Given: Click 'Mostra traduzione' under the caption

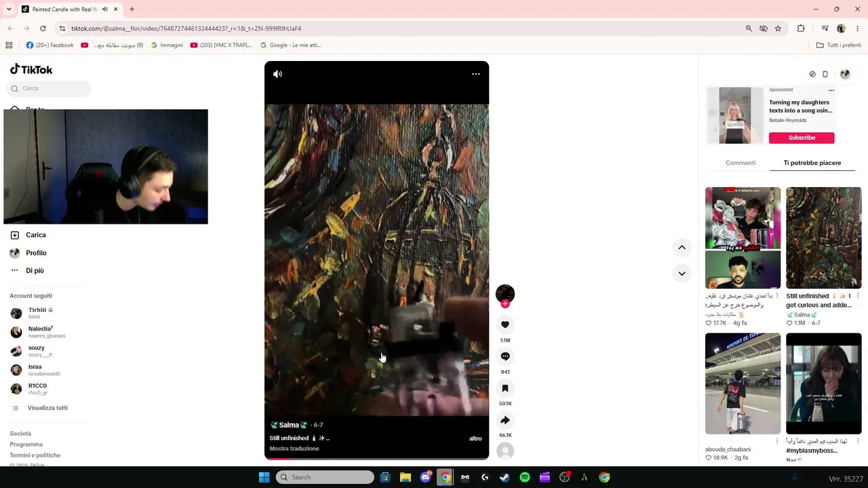Looking at the screenshot, I should pyautogui.click(x=294, y=449).
